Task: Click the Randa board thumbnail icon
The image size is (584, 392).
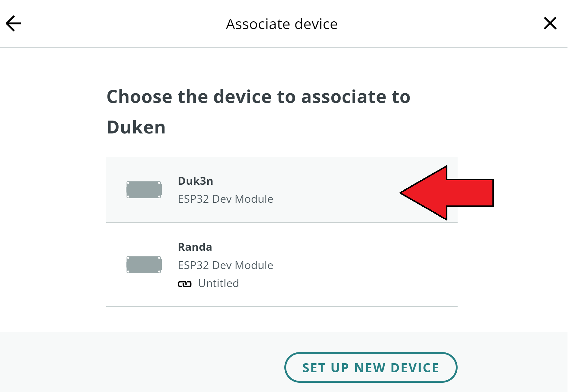Action: (144, 265)
